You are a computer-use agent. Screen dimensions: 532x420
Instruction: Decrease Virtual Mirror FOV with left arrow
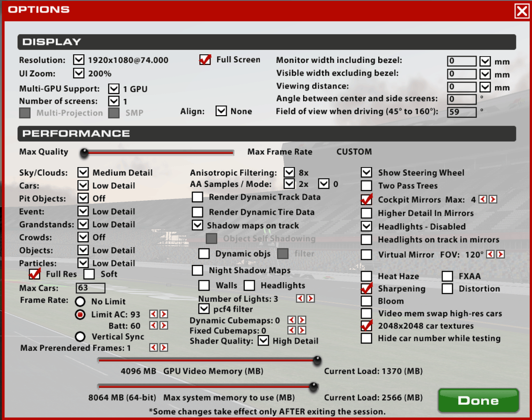490,254
